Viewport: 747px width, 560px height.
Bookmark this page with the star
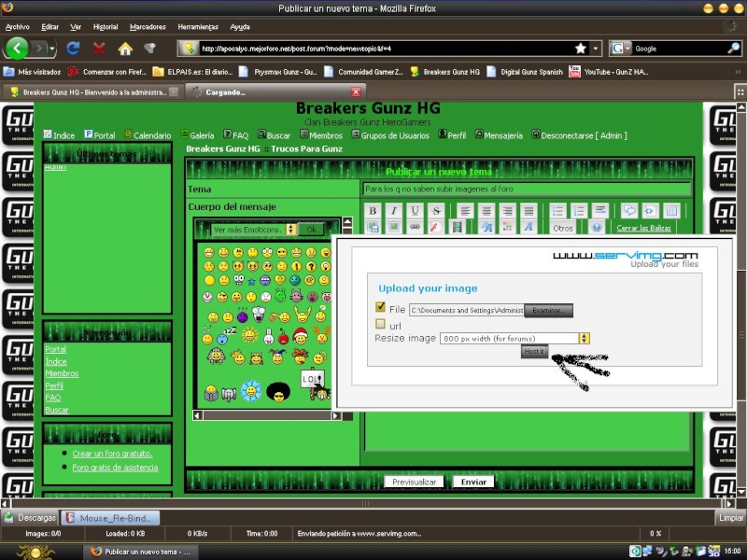coord(580,49)
